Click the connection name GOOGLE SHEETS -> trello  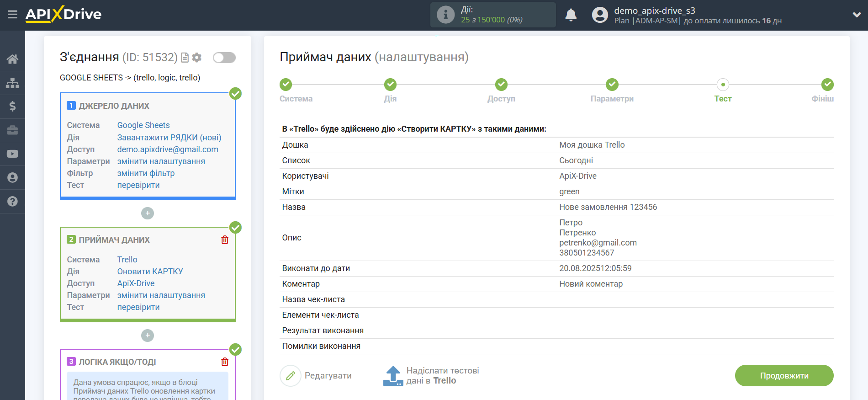pyautogui.click(x=130, y=78)
